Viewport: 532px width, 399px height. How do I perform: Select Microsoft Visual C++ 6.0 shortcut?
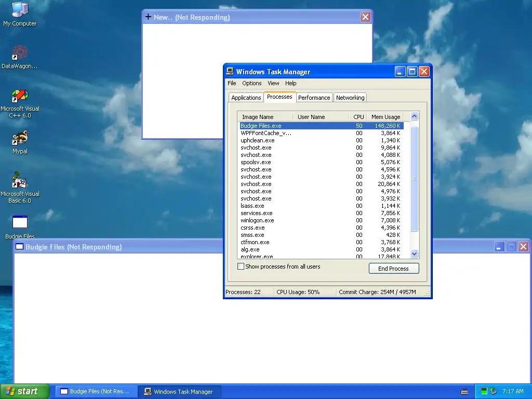click(x=20, y=104)
